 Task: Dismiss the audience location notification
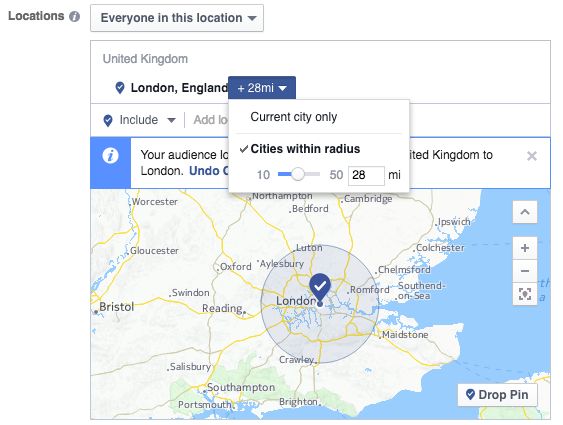point(531,156)
